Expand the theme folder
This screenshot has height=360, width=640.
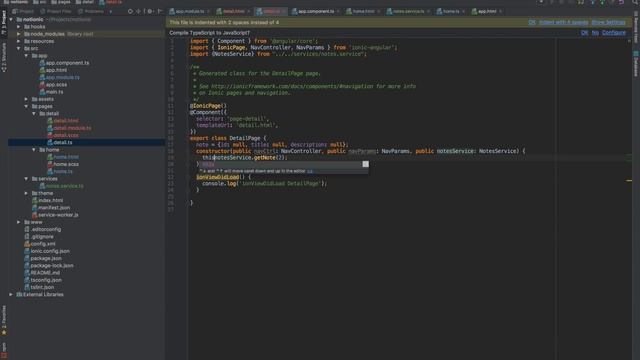[x=27, y=193]
